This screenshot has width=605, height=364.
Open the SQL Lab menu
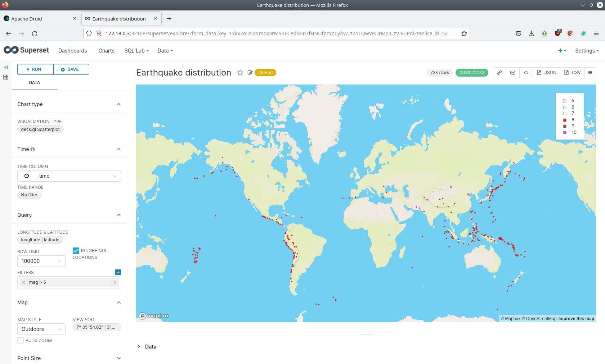coord(136,51)
